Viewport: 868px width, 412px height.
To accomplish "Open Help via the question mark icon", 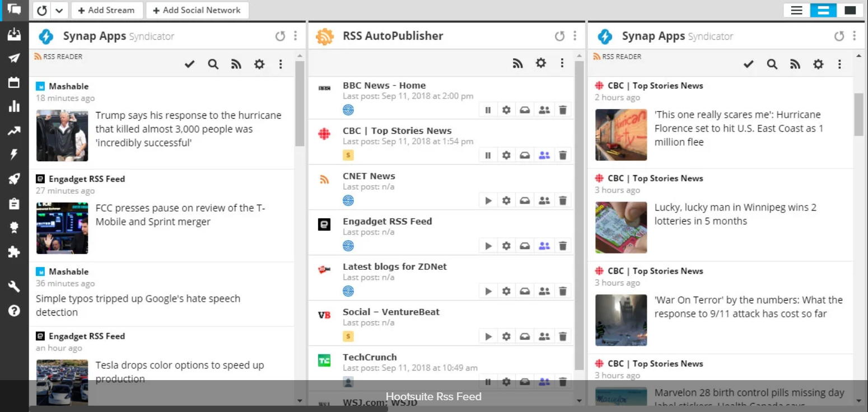I will point(15,310).
